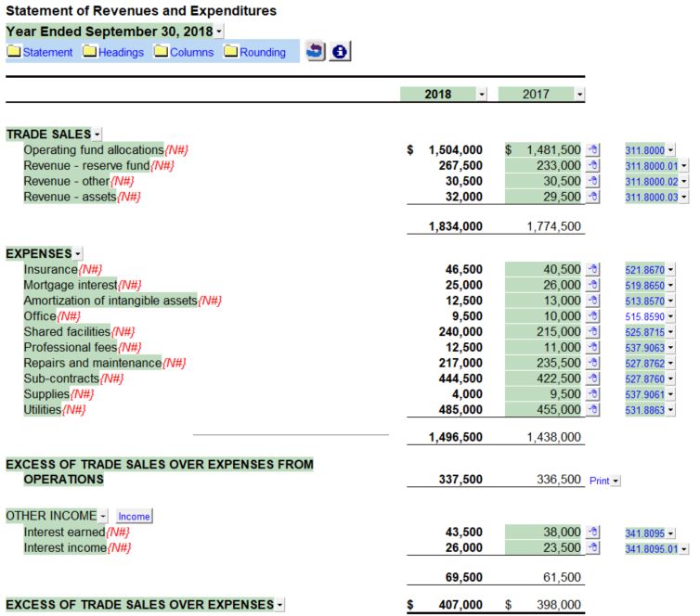The height and width of the screenshot is (616, 700).
Task: Click the Sub-contracts 2018 value 444,500
Action: tap(460, 379)
